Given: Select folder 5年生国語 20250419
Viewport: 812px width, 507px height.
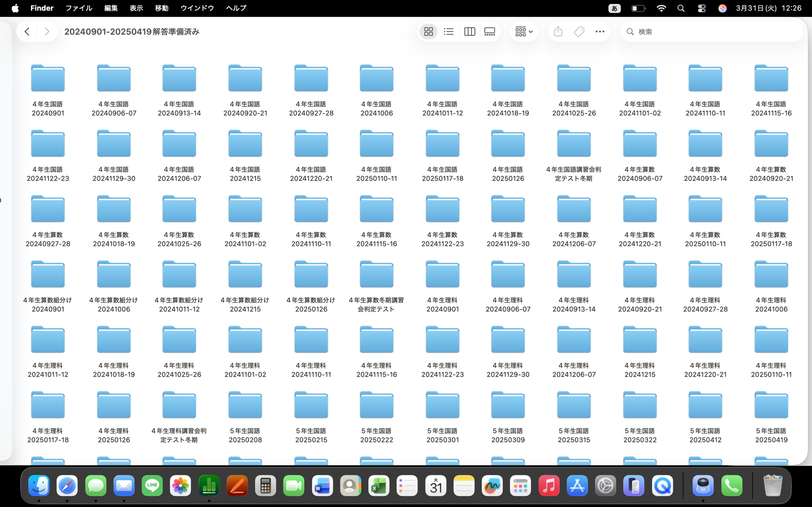Looking at the screenshot, I should pyautogui.click(x=771, y=405).
